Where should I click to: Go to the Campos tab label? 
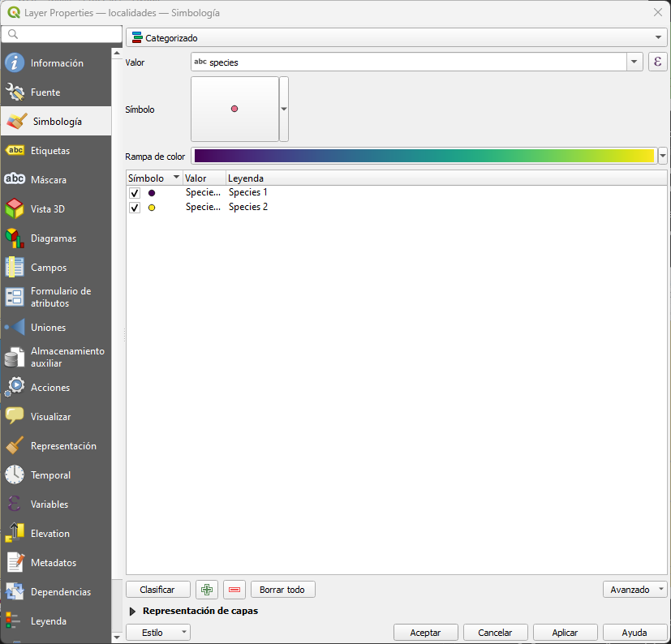pyautogui.click(x=49, y=268)
